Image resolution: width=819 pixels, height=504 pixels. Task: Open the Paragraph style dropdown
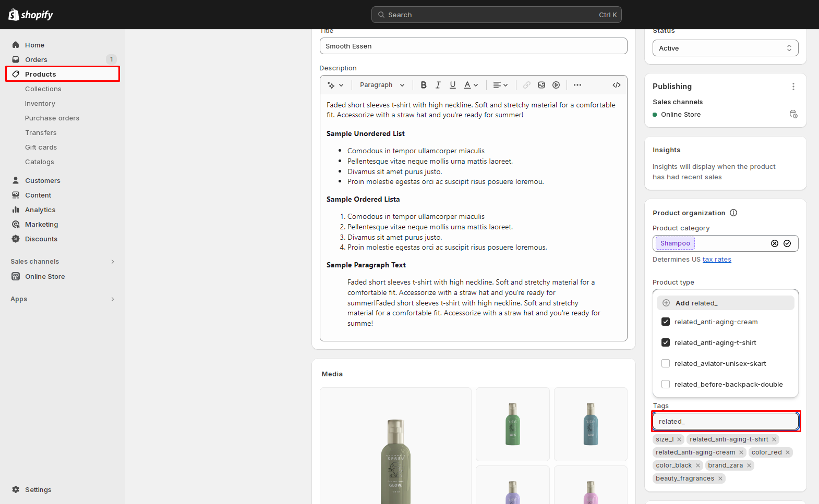click(x=382, y=85)
